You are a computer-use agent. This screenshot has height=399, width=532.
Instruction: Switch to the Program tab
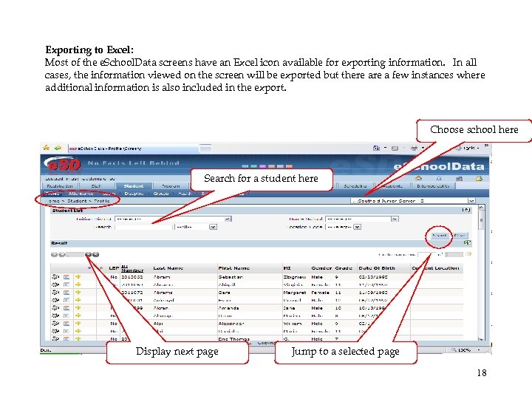(171, 186)
